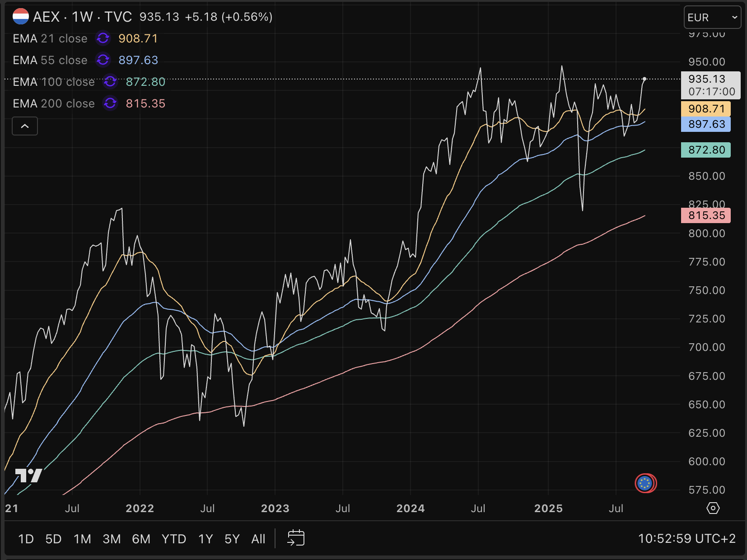Click the EMA 100 refresh cycle icon
Image resolution: width=747 pixels, height=560 pixels.
110,82
